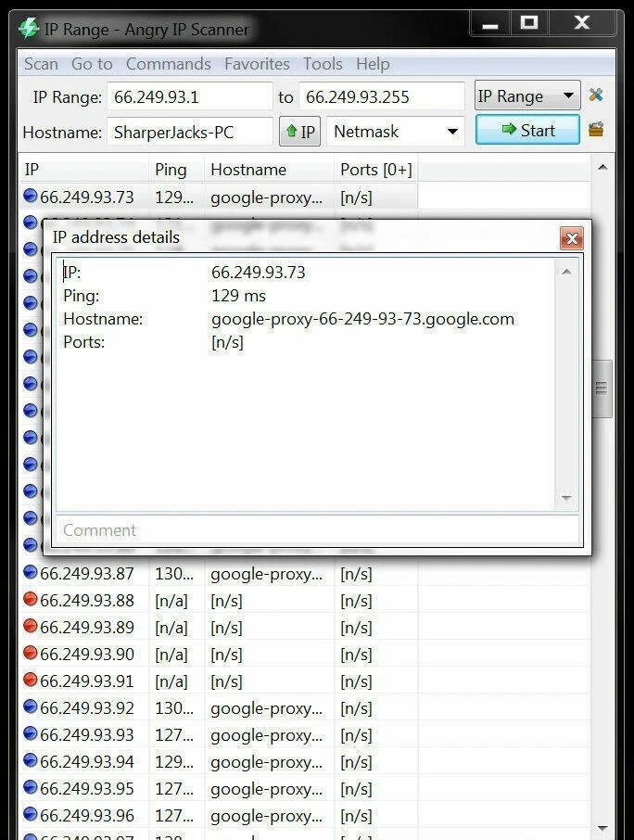Click the results list scroll up arrow

tap(602, 167)
